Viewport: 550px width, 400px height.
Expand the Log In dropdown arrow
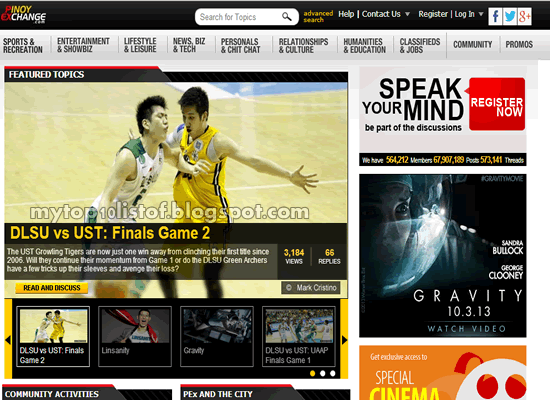(481, 14)
